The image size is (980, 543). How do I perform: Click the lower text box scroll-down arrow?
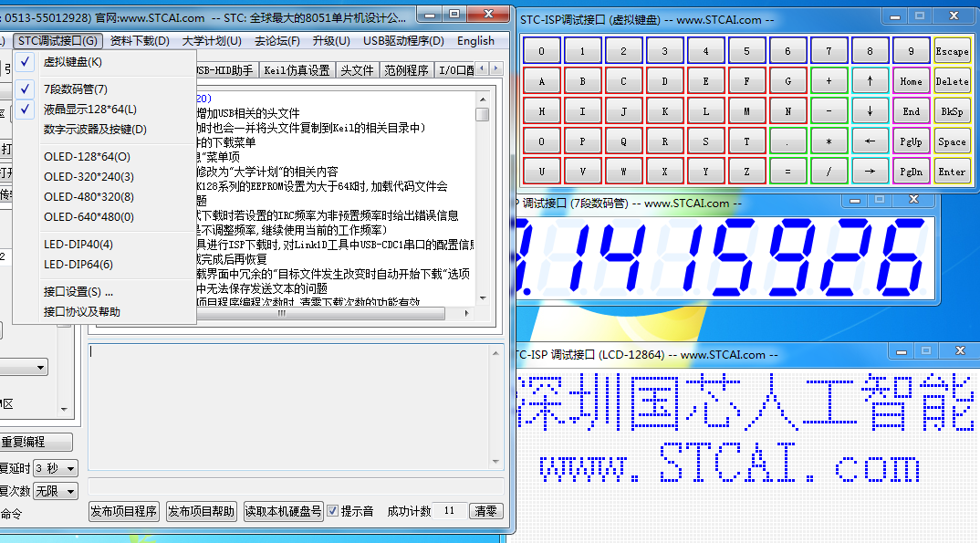pyautogui.click(x=495, y=461)
